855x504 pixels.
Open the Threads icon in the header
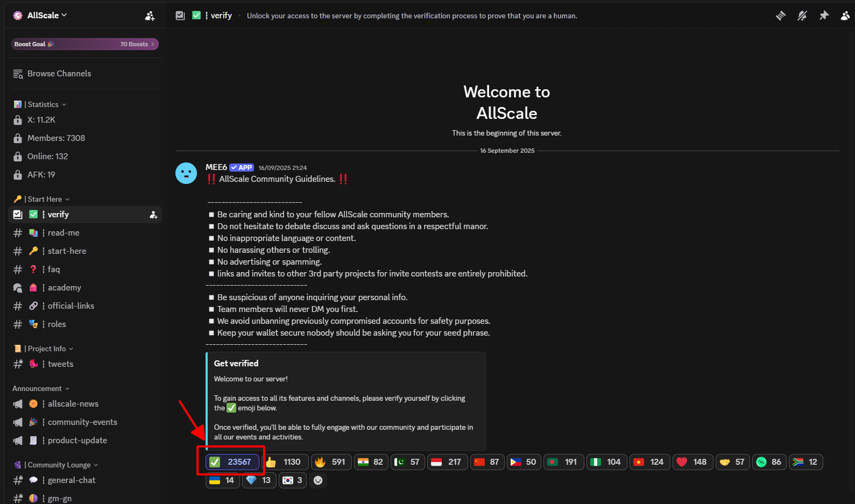[x=780, y=16]
